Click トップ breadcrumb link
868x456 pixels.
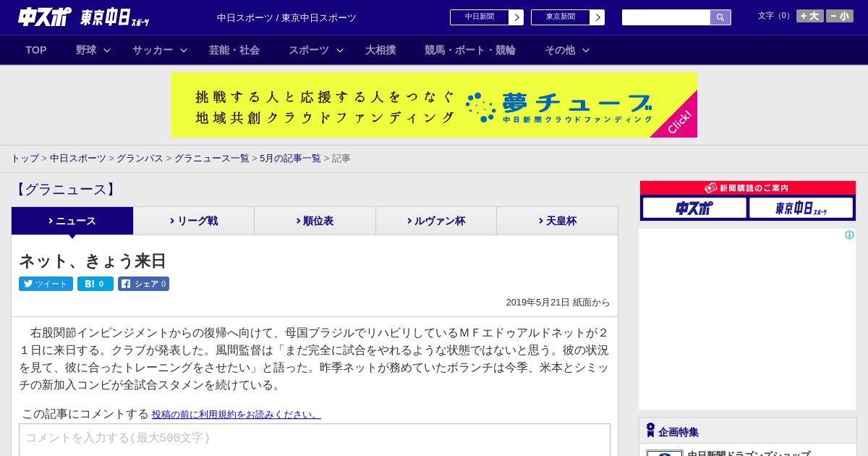coord(25,159)
